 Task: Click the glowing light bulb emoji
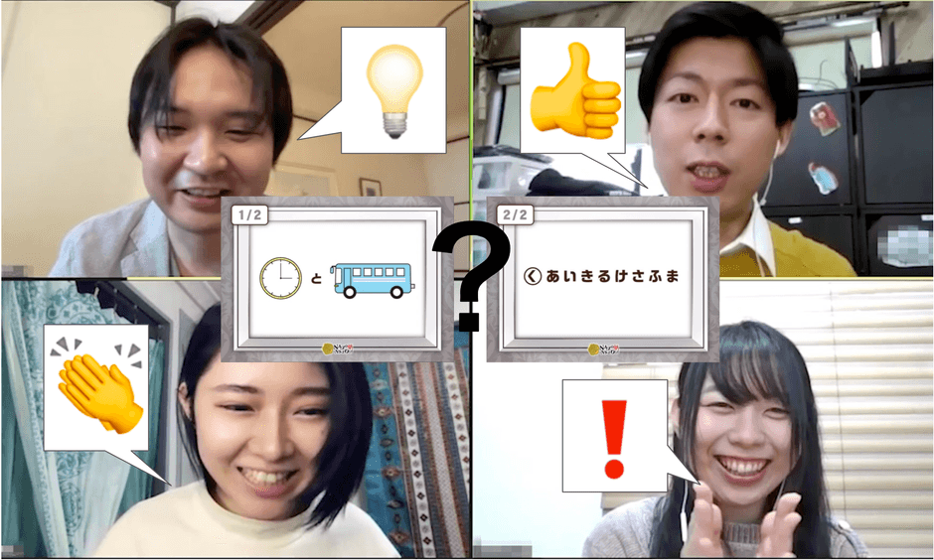click(x=394, y=89)
